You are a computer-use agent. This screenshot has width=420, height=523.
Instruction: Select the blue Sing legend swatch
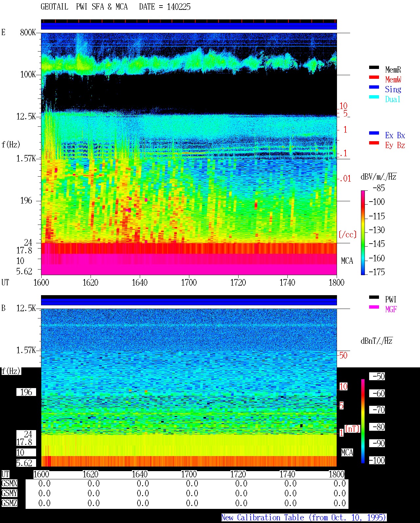[x=374, y=87]
